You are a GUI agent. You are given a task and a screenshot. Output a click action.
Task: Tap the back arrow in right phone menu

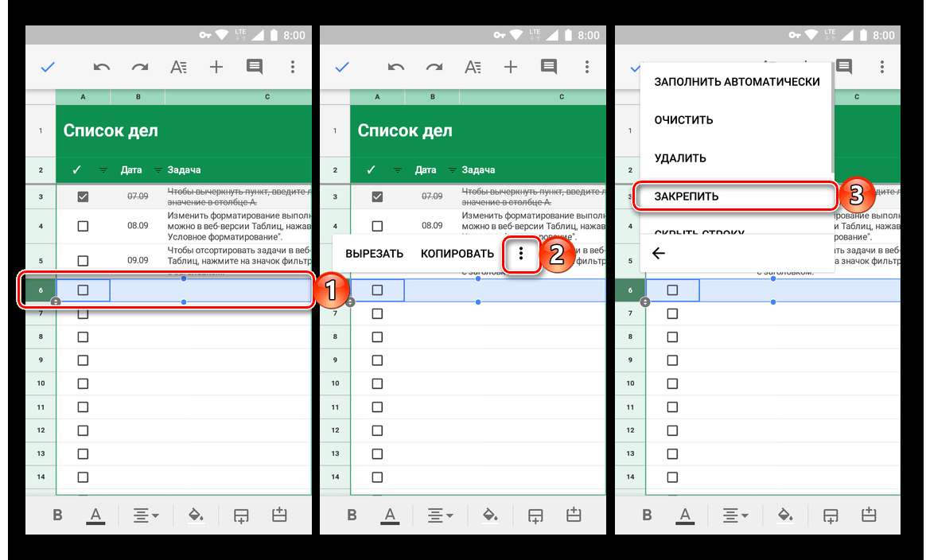(659, 253)
